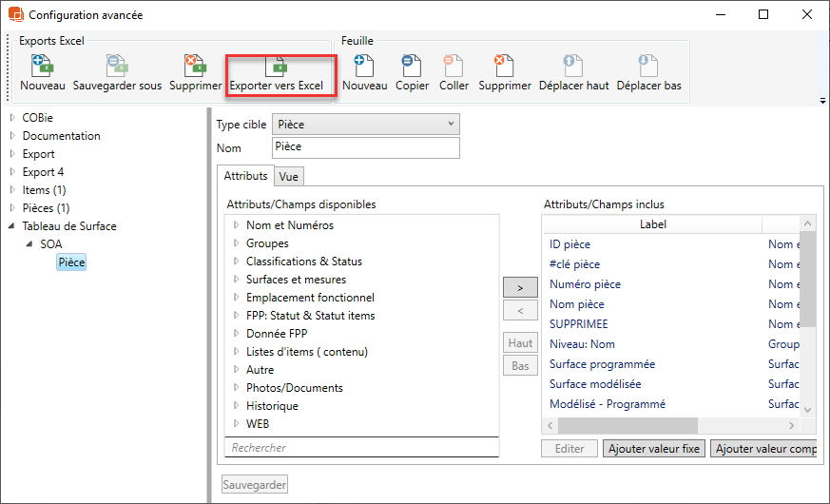830x504 pixels.
Task: Click Supprimer icon in Exports Excel group
Action: (195, 66)
